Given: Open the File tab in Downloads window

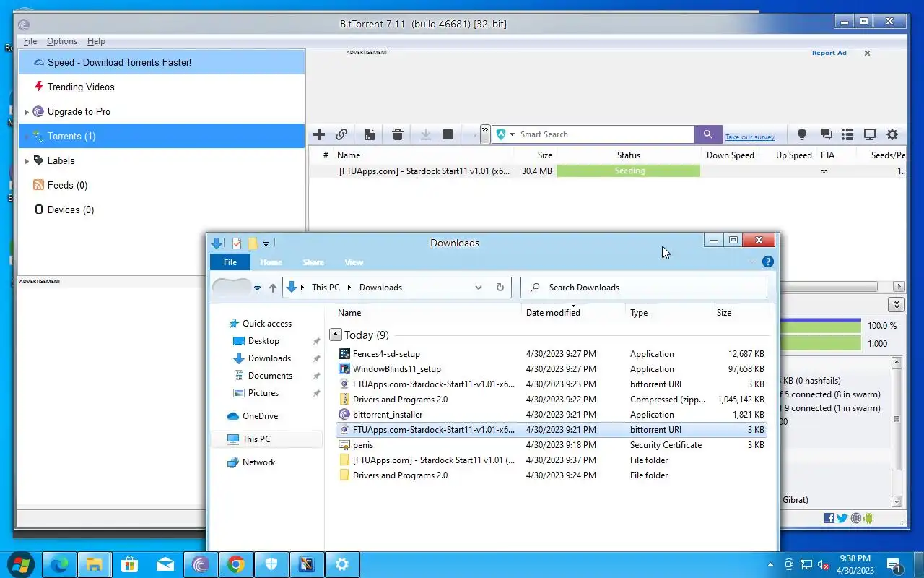Looking at the screenshot, I should click(230, 262).
